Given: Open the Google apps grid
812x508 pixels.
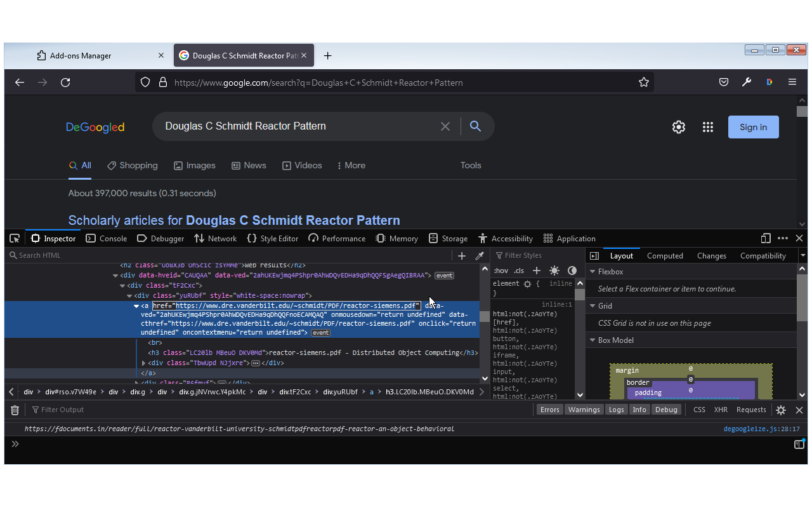Looking at the screenshot, I should 708,127.
